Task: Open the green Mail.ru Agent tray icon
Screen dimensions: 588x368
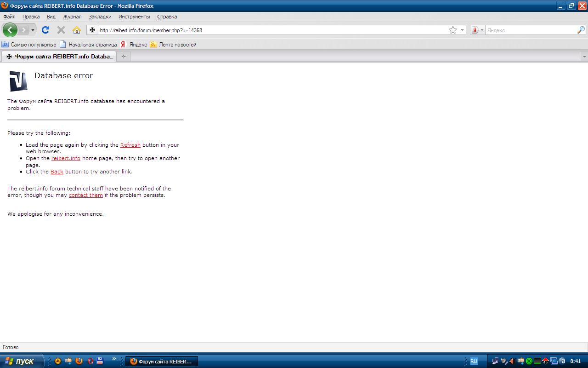Action: [529, 361]
